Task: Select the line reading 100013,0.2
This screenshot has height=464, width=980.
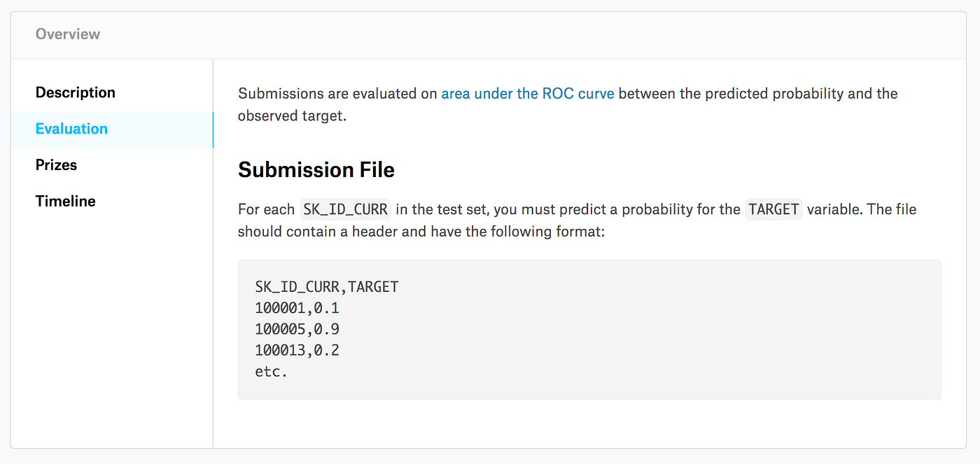Action: 297,350
